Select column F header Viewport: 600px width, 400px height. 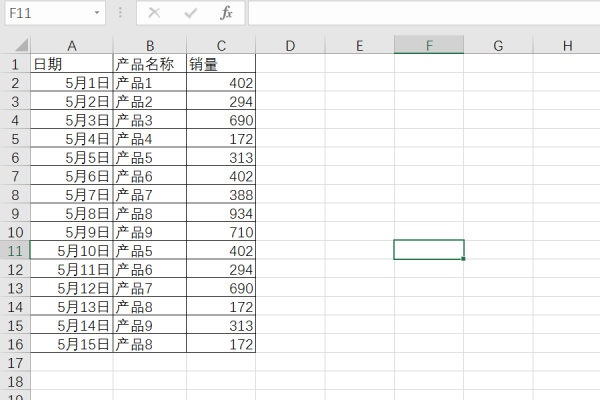(x=429, y=46)
